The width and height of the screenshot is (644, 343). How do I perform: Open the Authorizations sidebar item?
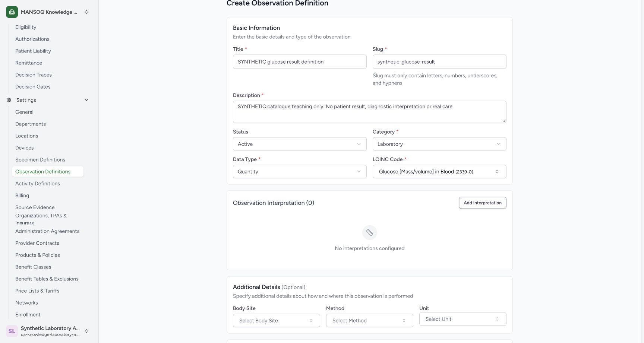pos(32,39)
